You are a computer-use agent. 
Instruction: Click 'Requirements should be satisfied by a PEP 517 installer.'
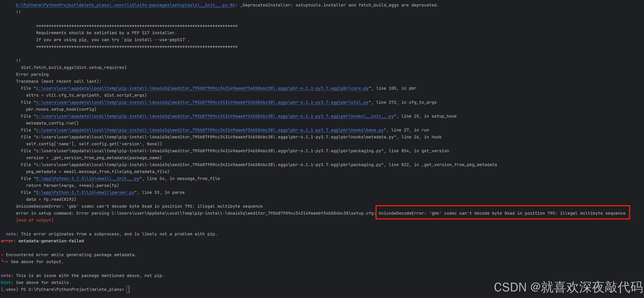[106, 33]
